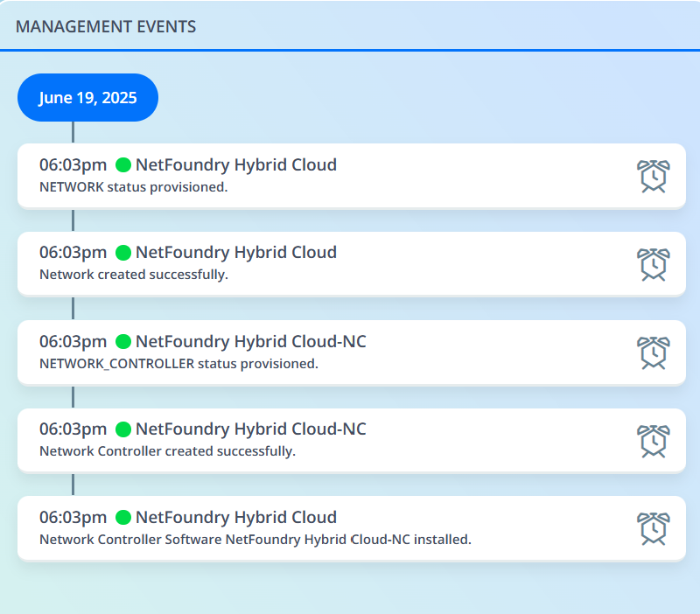Click green status dot on NETWORK_CONTROLLER status provisioned event

click(123, 341)
